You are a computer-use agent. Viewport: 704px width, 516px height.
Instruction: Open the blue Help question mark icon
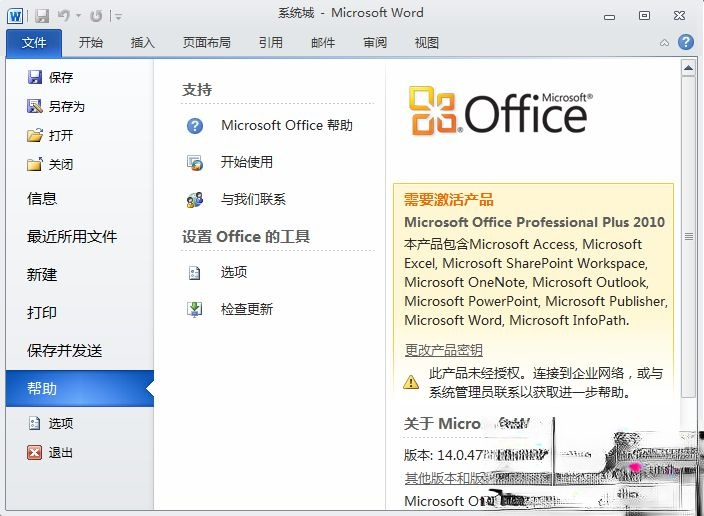pos(685,42)
